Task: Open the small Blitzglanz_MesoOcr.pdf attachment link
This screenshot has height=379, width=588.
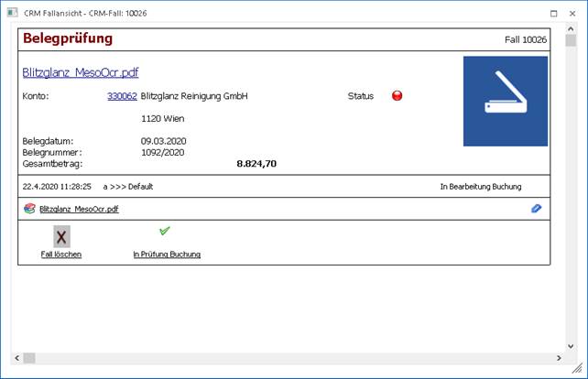Action: [85, 210]
